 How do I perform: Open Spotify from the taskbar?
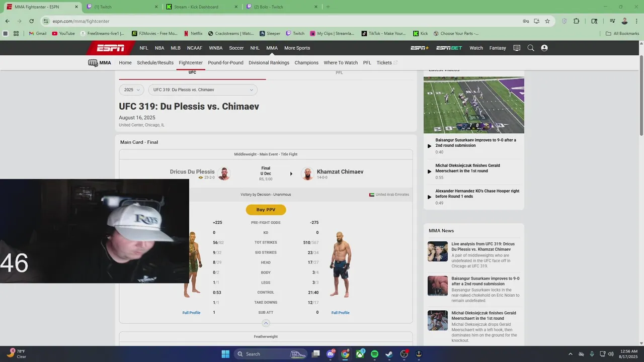point(374,354)
